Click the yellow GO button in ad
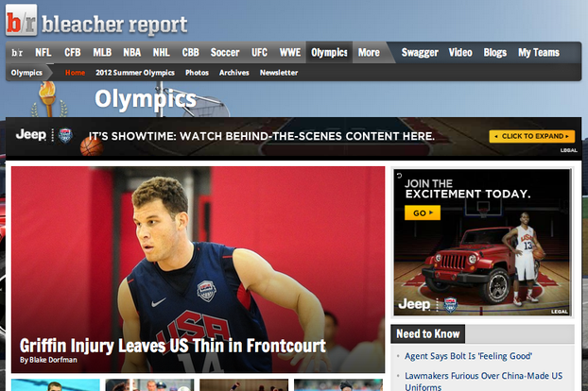Viewport: 588px width, 391px height. [423, 212]
